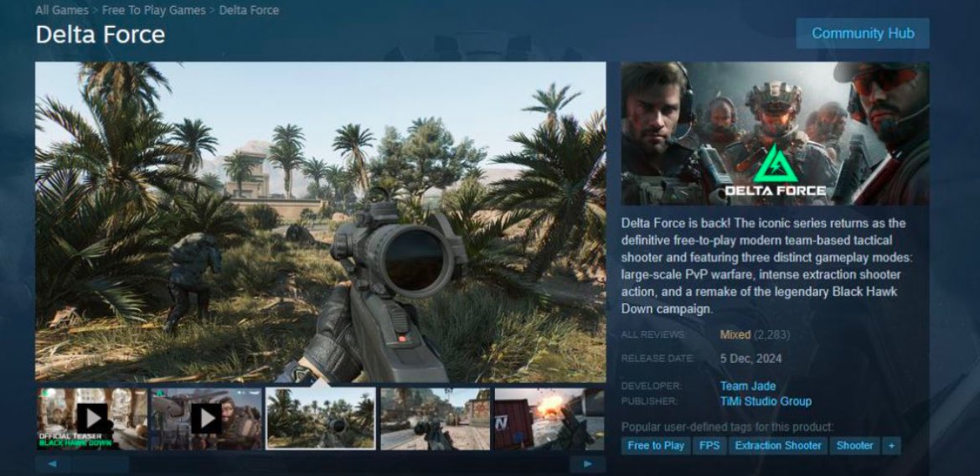The image size is (980, 476).
Task: Select the explosion screenshot thumbnail
Action: pos(550,418)
